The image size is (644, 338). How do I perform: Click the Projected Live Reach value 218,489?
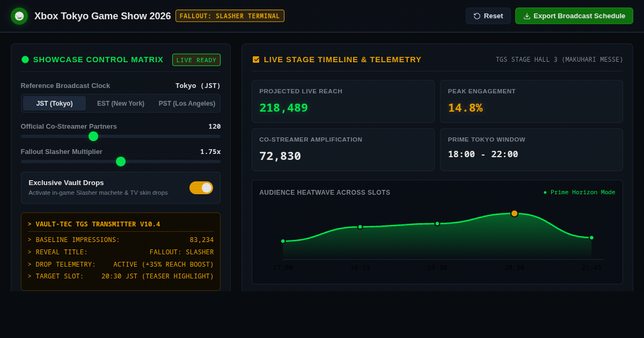tap(283, 108)
